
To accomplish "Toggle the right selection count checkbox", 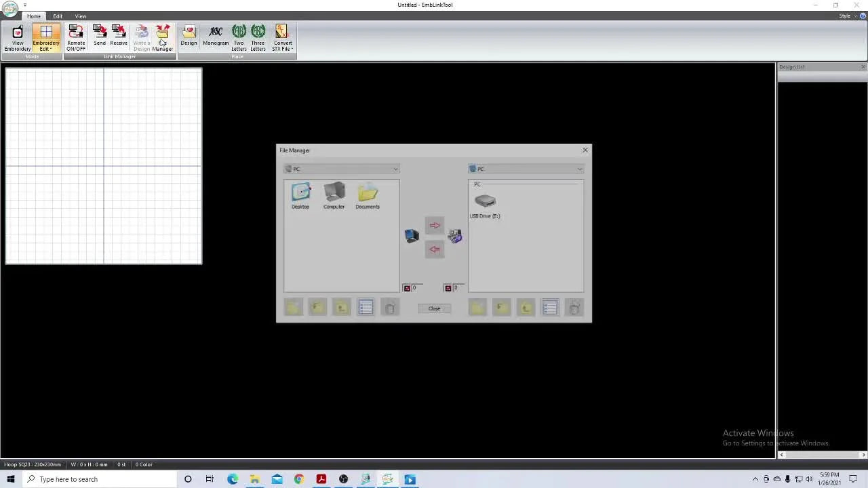I will click(448, 288).
